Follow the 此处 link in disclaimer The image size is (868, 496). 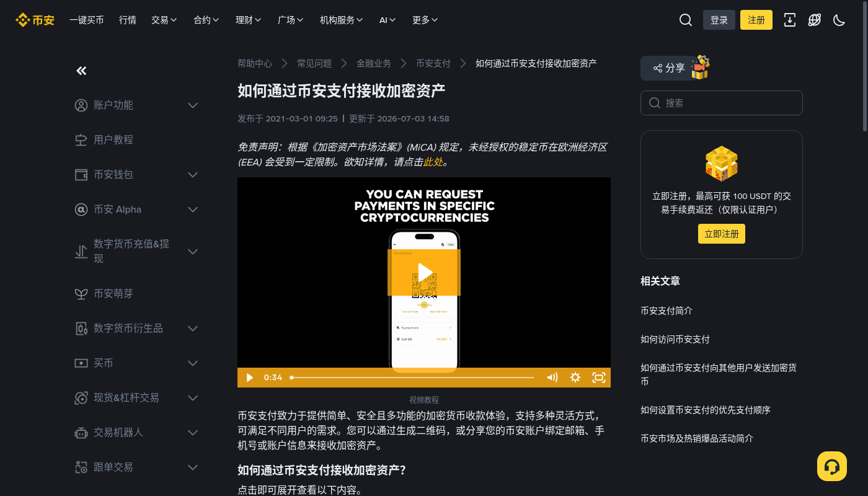[433, 162]
